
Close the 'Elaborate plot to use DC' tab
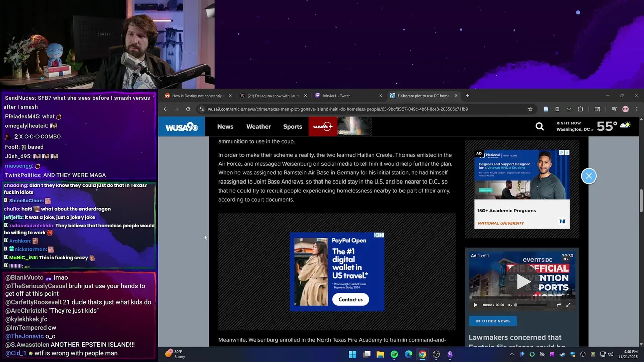coord(456,95)
